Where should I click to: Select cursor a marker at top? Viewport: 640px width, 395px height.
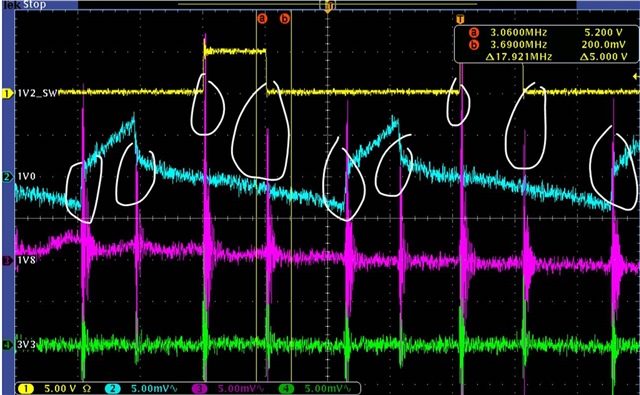(x=262, y=18)
